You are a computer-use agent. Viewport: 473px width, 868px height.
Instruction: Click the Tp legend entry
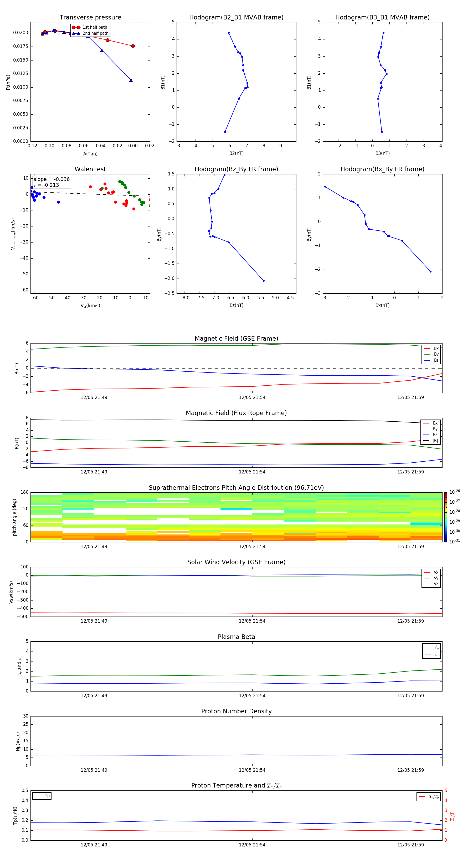click(x=42, y=796)
